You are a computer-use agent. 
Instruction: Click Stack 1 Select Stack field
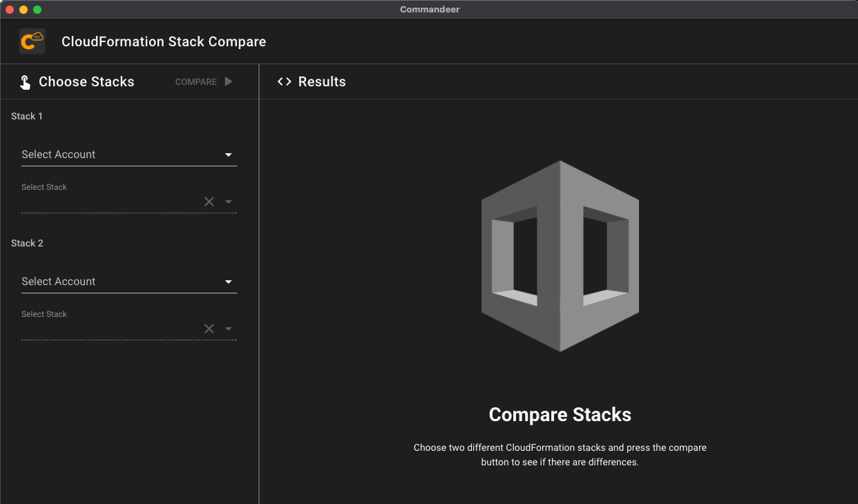point(129,197)
